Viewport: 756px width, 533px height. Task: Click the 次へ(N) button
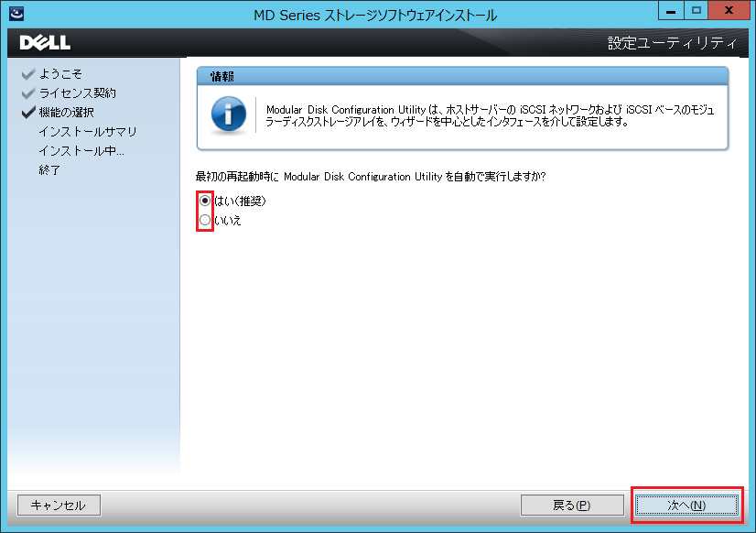686,505
